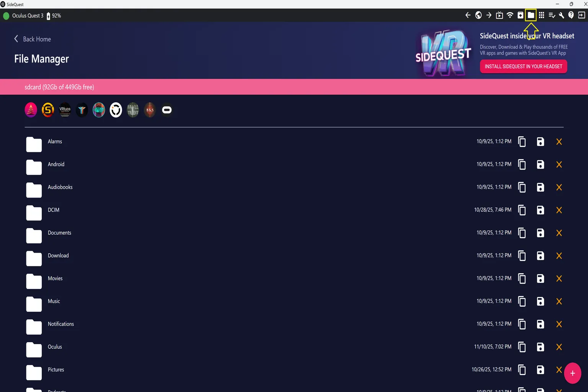Screen dimensions: 588x392
Task: Save the Notifications folder to PC
Action: click(541, 324)
